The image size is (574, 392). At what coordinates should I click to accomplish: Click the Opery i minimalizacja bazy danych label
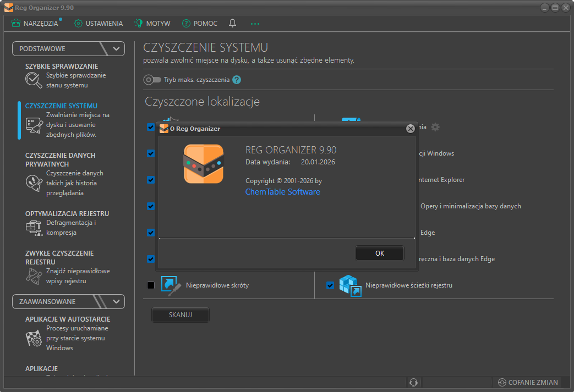[x=471, y=206]
